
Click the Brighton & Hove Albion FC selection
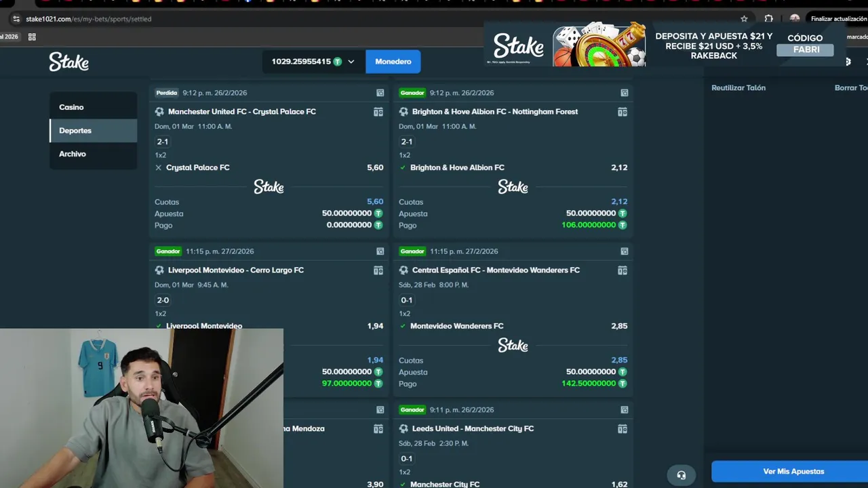(457, 167)
